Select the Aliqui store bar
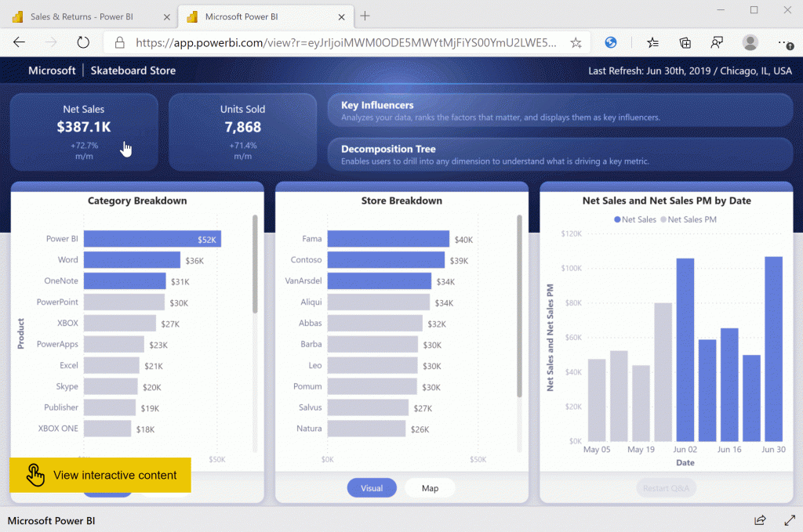Screen dimensions: 803x532 pyautogui.click(x=379, y=302)
